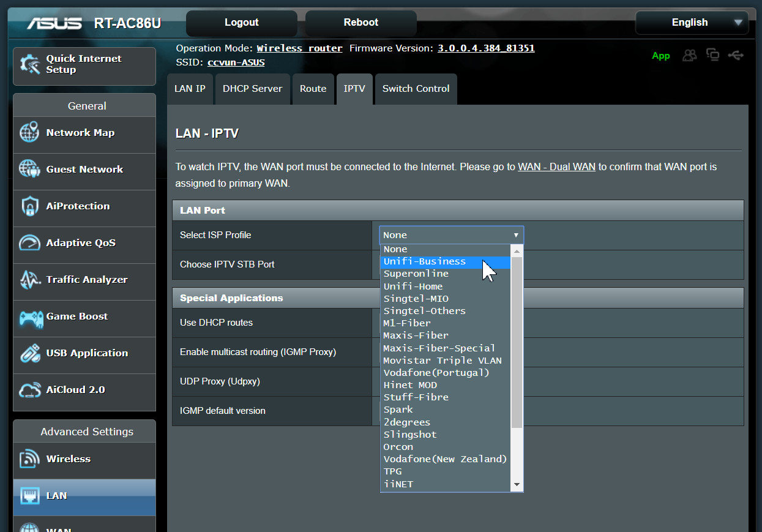
Task: Choose Stuff-Fibre ISP profile
Action: [x=446, y=397]
